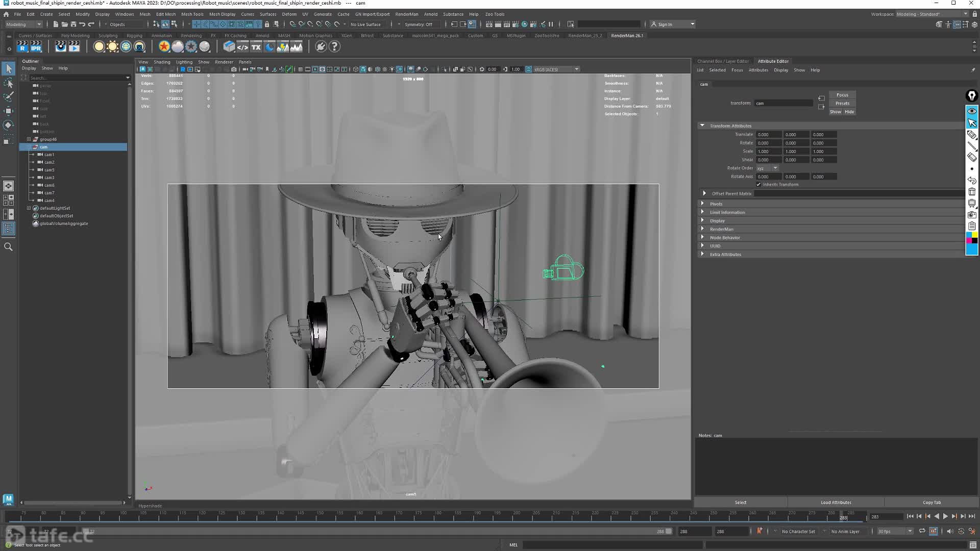The height and width of the screenshot is (551, 980).
Task: Toggle the playback loop icon
Action: click(x=922, y=531)
